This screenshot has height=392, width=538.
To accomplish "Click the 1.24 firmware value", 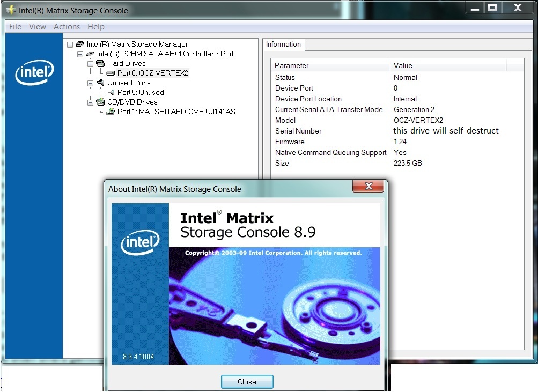I will (x=400, y=142).
